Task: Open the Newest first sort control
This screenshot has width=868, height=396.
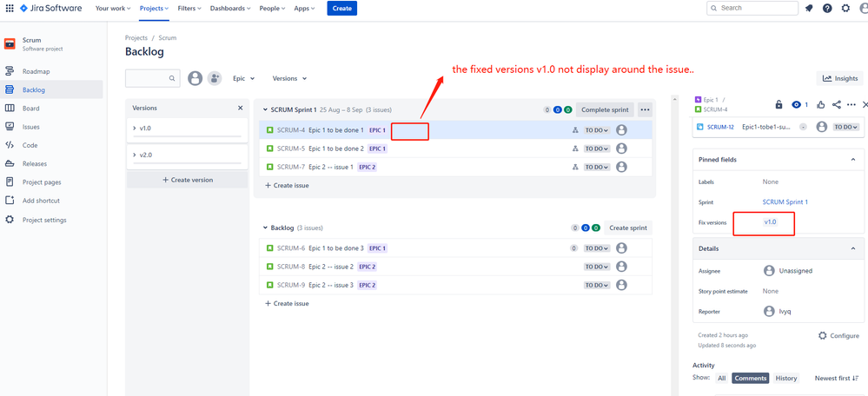Action: [835, 379]
